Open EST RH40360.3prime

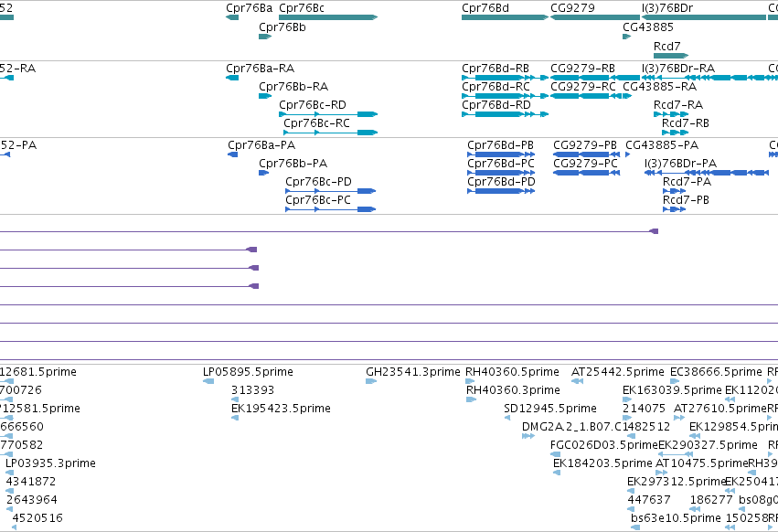pyautogui.click(x=513, y=390)
